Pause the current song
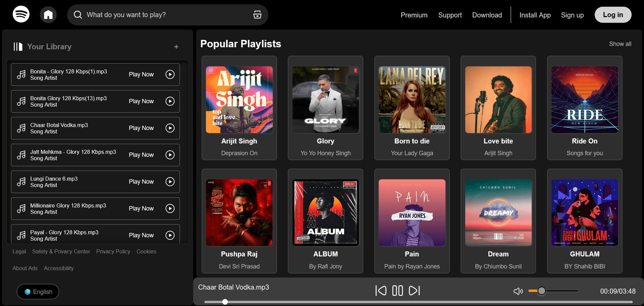Image resolution: width=644 pixels, height=306 pixels. point(397,291)
